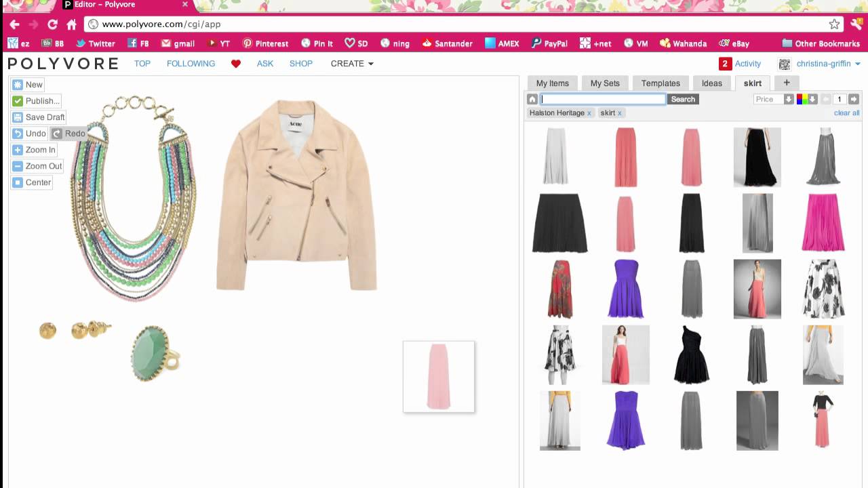
Task: Open the ASK navigation link
Action: (x=265, y=64)
